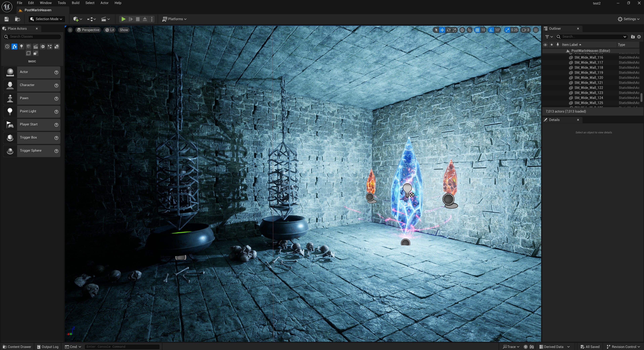Open the Settings dropdown
The height and width of the screenshot is (350, 644).
629,19
